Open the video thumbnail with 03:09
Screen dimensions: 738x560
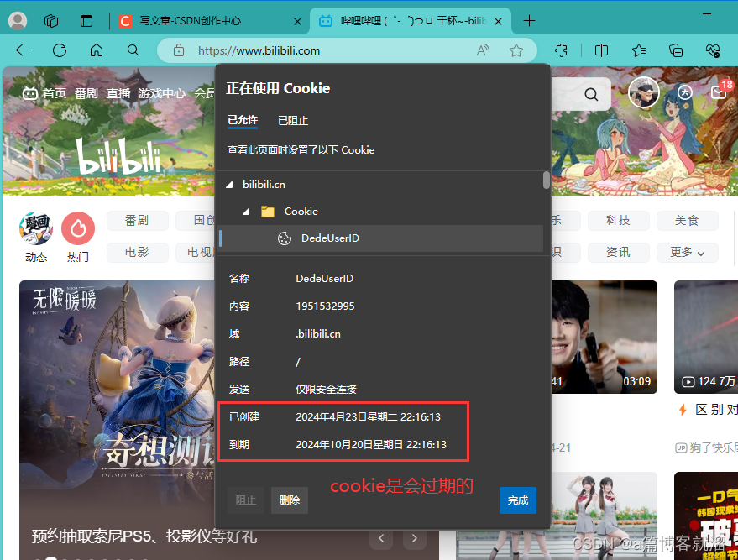[x=604, y=337]
